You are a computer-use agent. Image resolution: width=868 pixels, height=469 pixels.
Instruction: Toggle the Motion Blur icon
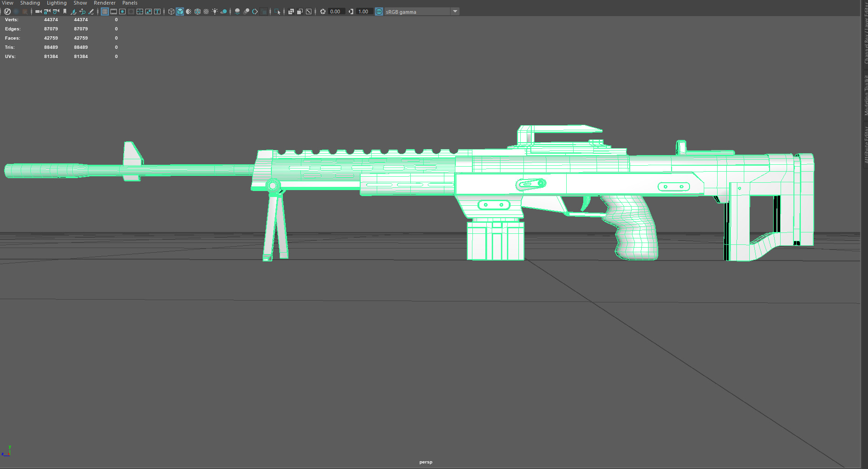point(247,12)
